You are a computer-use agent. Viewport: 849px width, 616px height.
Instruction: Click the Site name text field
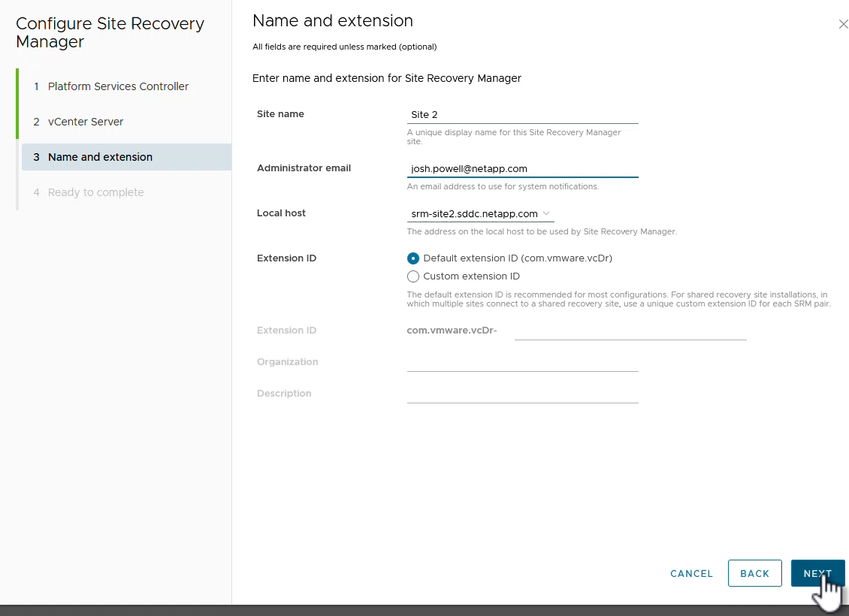[x=522, y=115]
